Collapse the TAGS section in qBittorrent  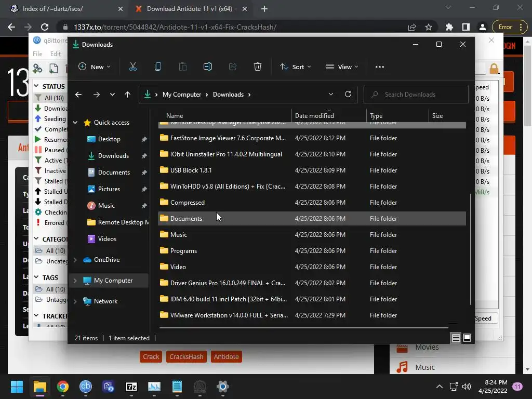click(36, 277)
